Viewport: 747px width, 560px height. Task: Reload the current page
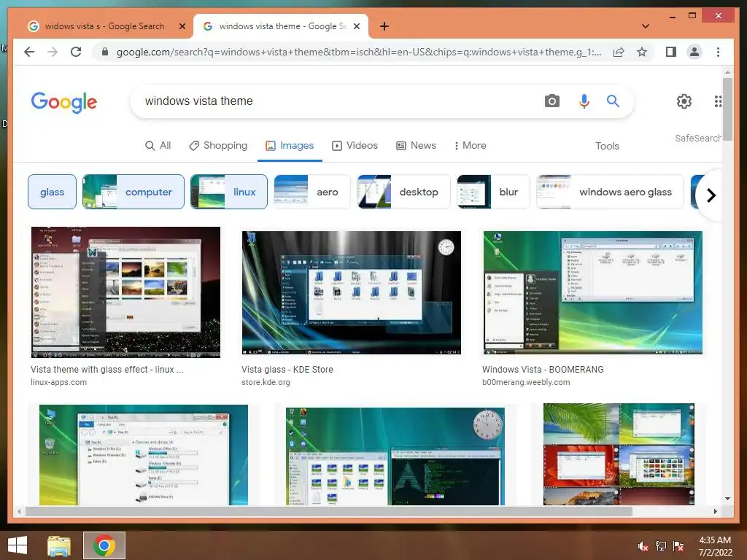point(76,52)
